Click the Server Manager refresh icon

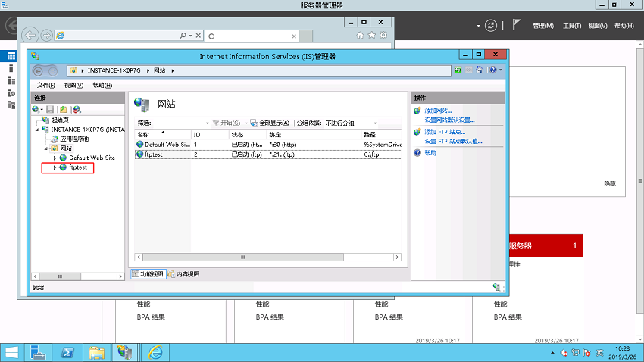pyautogui.click(x=491, y=26)
